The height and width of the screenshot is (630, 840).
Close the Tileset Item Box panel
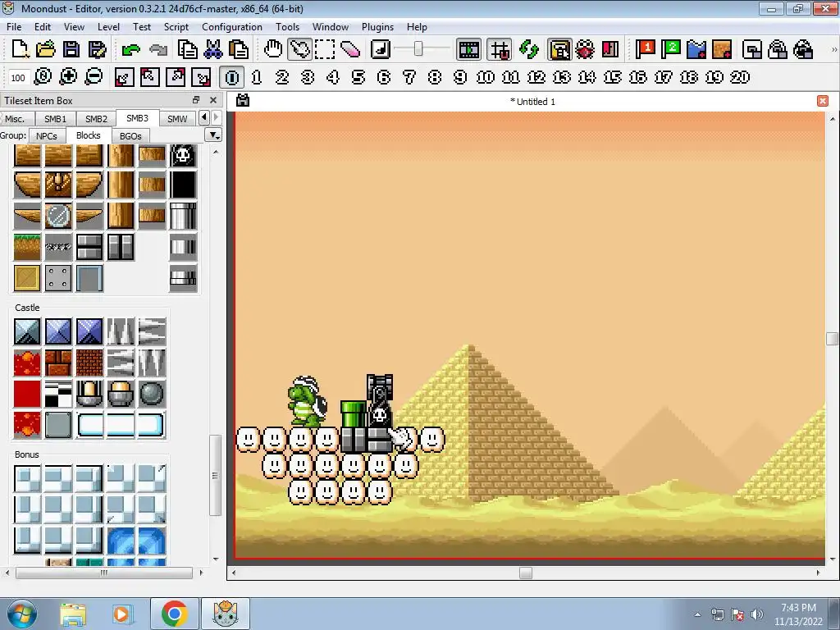[213, 100]
